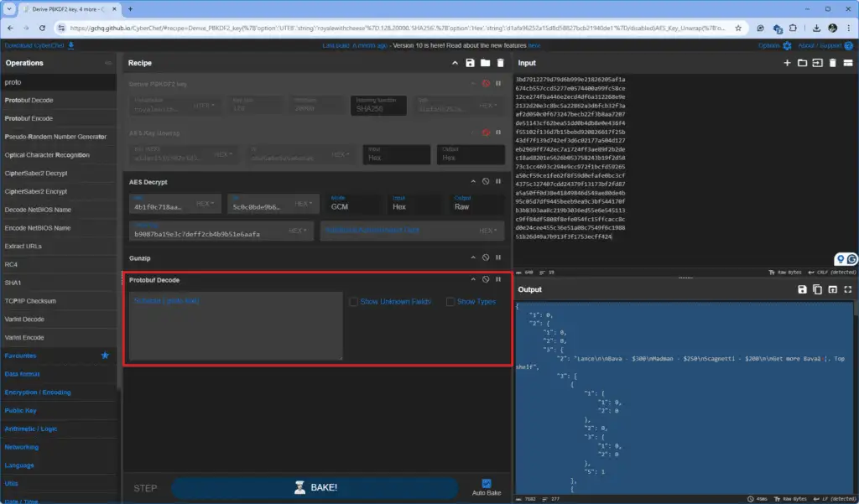
Task: Open file as input
Action: point(817,63)
